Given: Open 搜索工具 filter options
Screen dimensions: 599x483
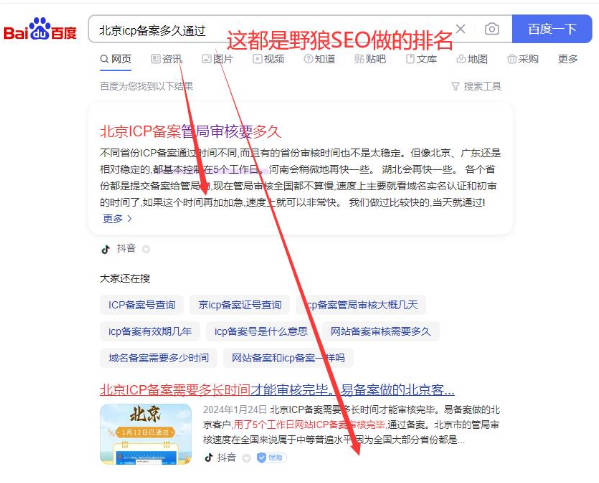Looking at the screenshot, I should (476, 86).
